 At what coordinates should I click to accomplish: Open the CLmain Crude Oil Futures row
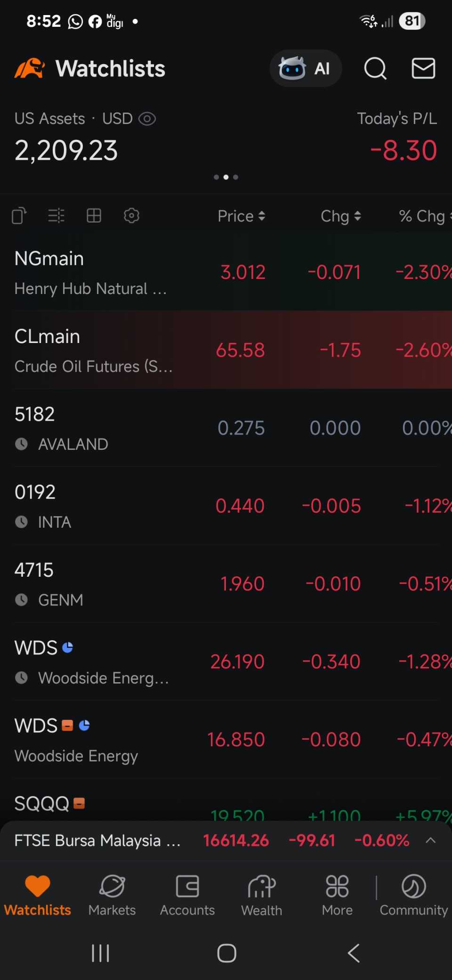226,350
